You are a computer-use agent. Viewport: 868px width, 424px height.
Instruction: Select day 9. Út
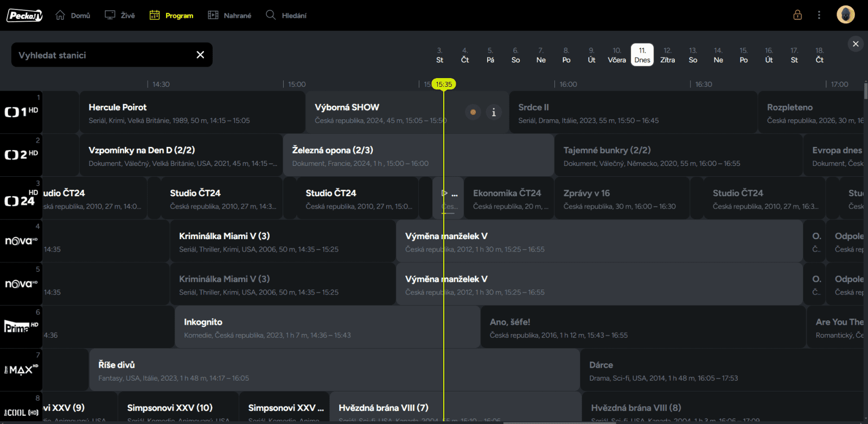[x=591, y=55]
